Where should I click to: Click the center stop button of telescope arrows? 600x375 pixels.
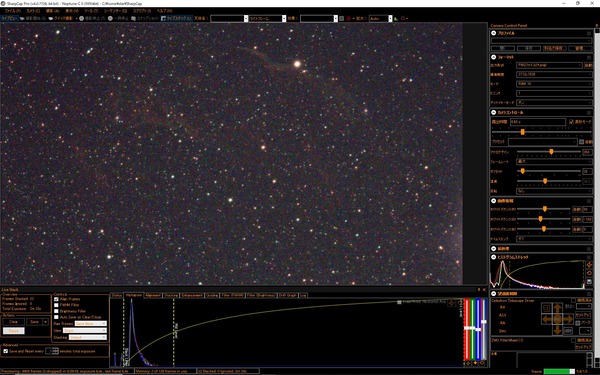tap(558, 319)
